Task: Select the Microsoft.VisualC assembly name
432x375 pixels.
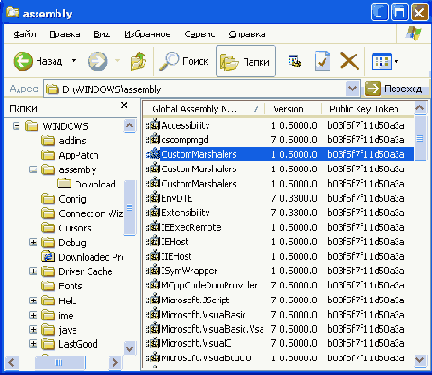Action: tap(196, 343)
